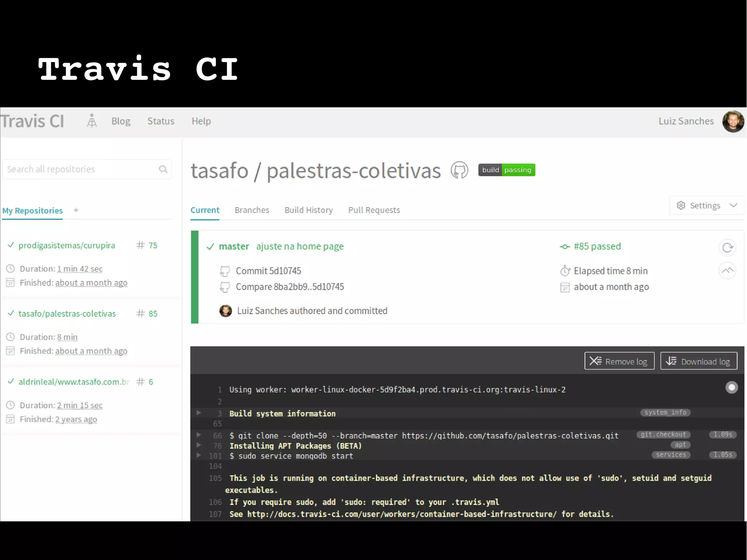Click the Settings gear icon
Viewport: 747px width, 560px height.
coord(681,205)
